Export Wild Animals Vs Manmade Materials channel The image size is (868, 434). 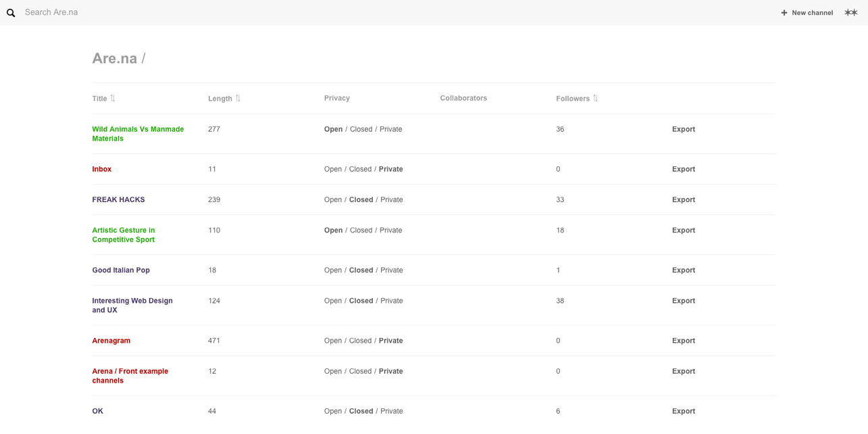pyautogui.click(x=684, y=129)
